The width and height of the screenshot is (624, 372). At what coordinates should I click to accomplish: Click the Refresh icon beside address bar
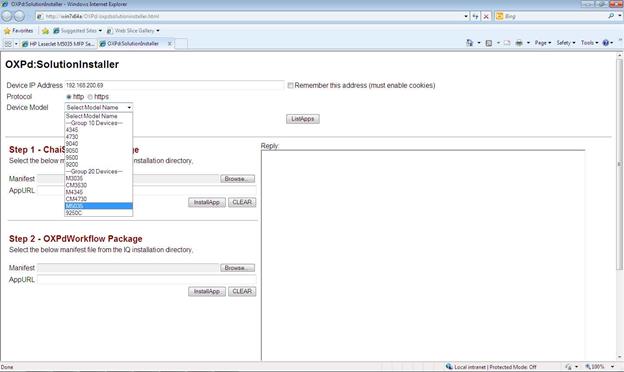476,16
